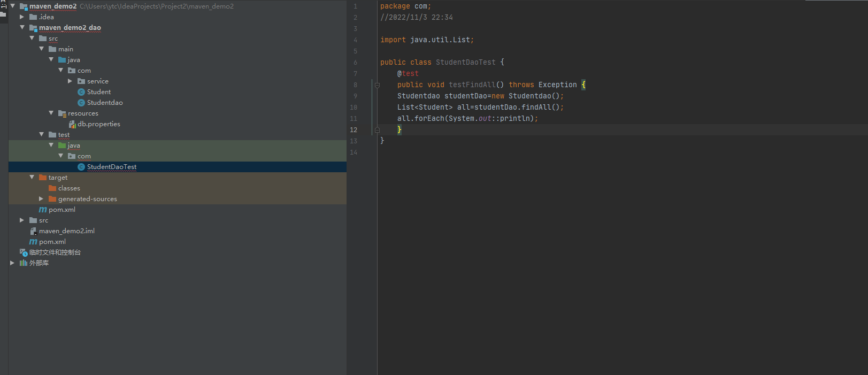Collapse the target folder arrow
868x375 pixels.
32,177
